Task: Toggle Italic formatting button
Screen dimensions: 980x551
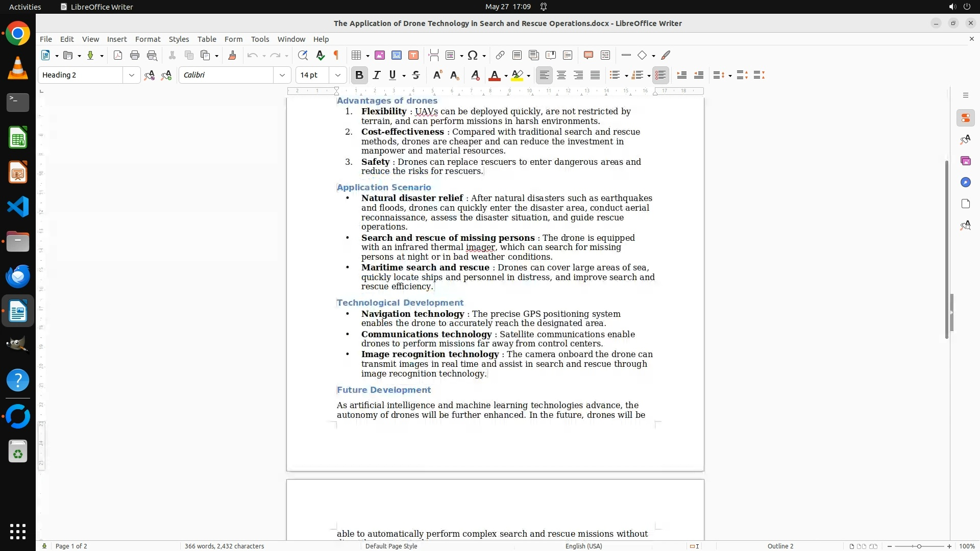Action: (x=377, y=75)
